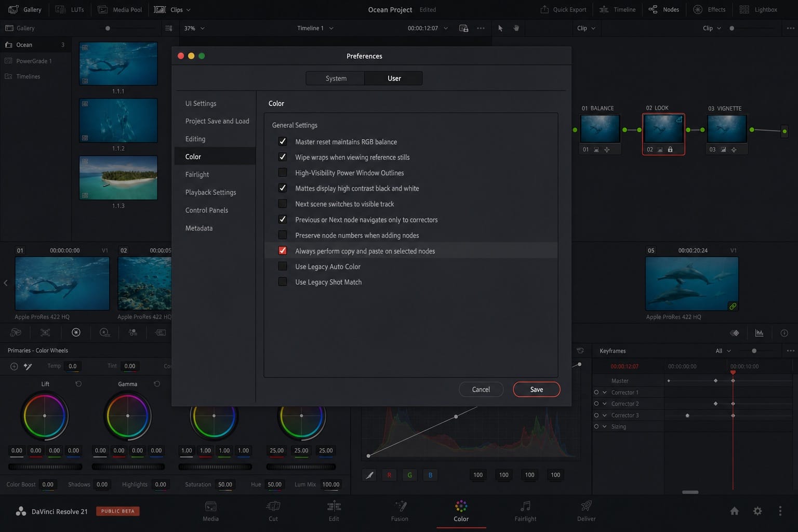The height and width of the screenshot is (532, 798).
Task: Select gallery still 1.1.3 island thumbnail
Action: 118,178
